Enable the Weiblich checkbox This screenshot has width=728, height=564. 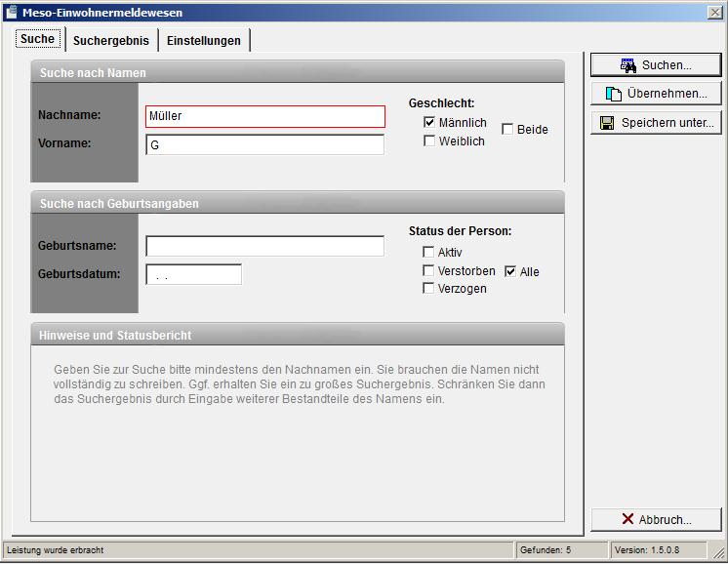pyautogui.click(x=429, y=141)
